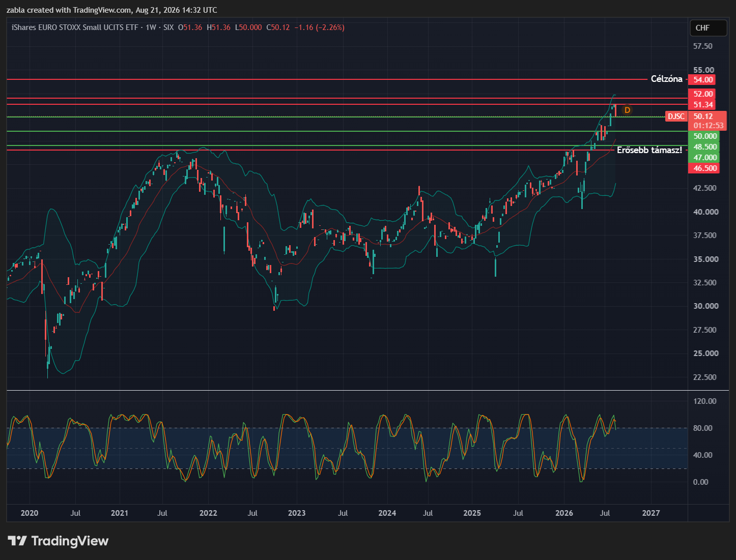The height and width of the screenshot is (560, 736).
Task: Click the 40.00 oscillator scale label
Action: pyautogui.click(x=703, y=455)
